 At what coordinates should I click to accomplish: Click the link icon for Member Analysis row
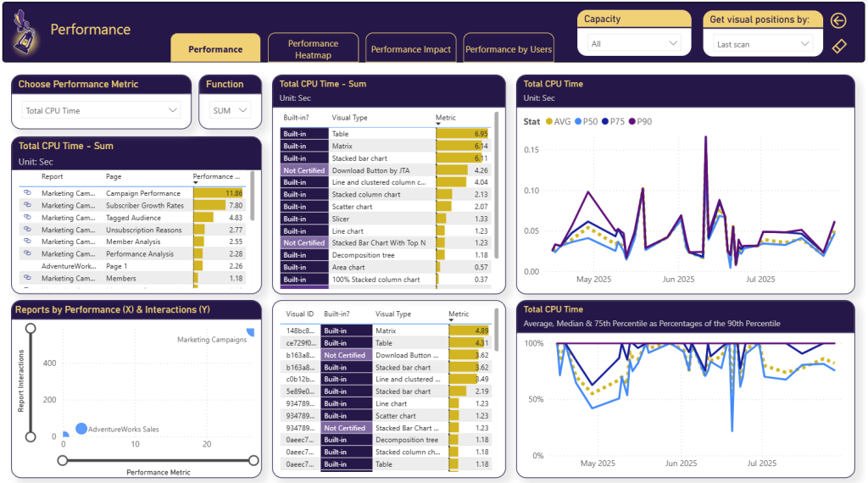tap(27, 241)
